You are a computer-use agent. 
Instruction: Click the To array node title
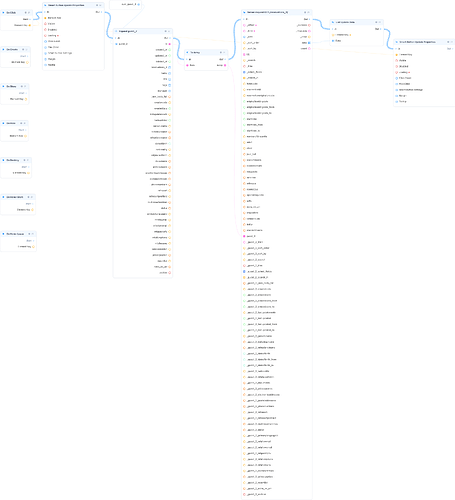point(195,52)
